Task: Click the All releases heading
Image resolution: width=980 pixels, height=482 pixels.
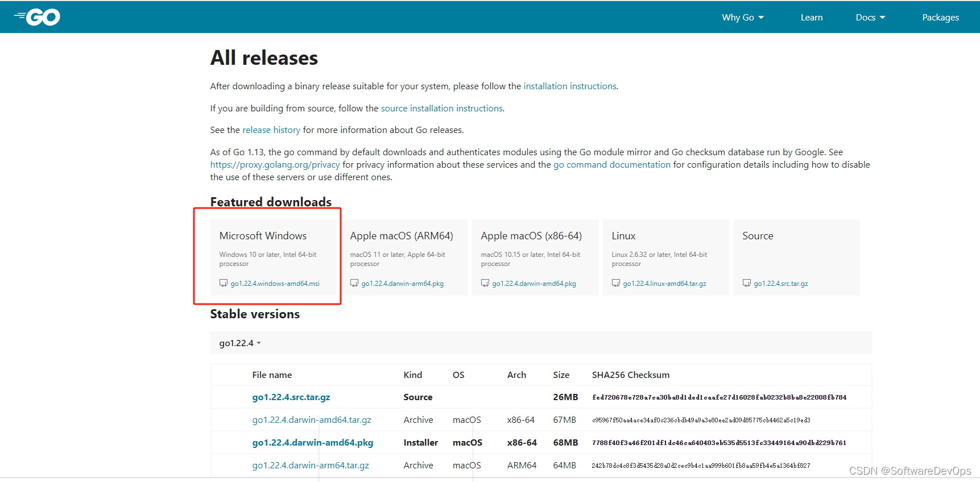Action: coord(264,58)
